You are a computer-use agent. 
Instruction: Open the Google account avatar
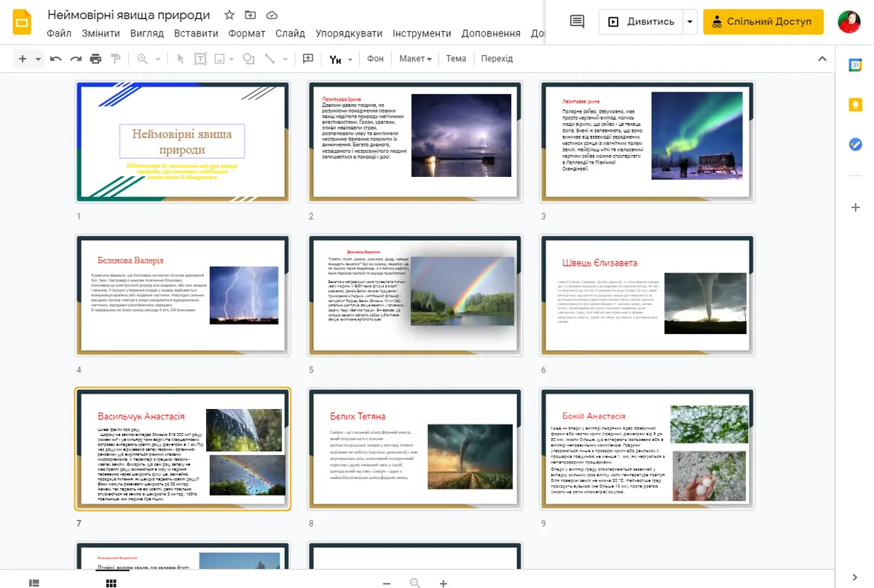(849, 22)
